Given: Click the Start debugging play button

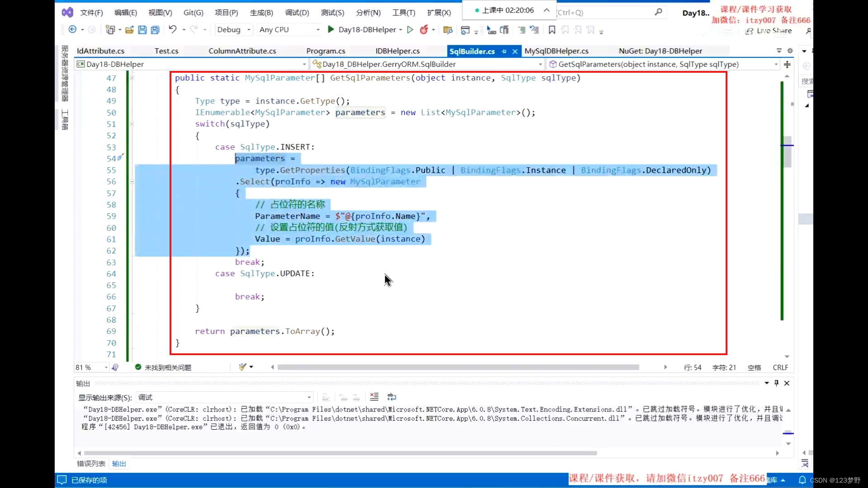Looking at the screenshot, I should [331, 29].
